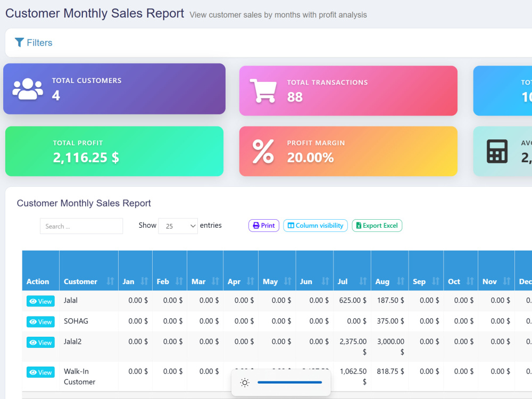The width and height of the screenshot is (532, 399).
Task: Sort by Aug column arrows
Action: pyautogui.click(x=401, y=281)
